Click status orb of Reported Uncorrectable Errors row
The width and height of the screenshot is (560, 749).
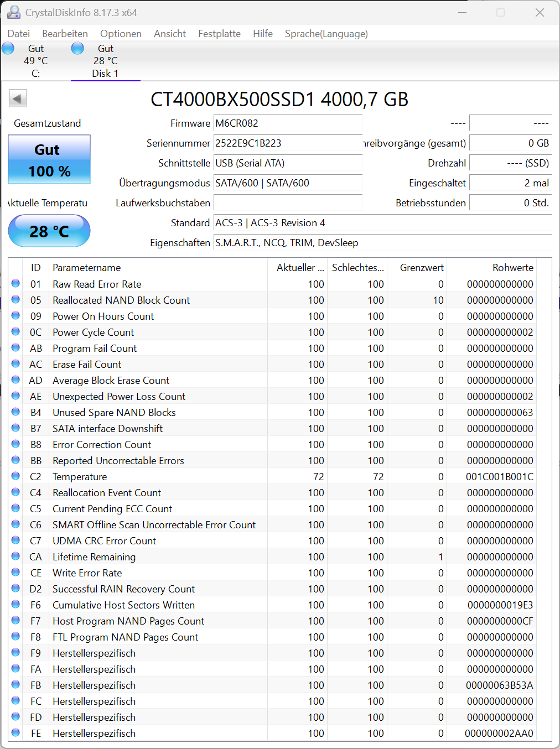15,460
